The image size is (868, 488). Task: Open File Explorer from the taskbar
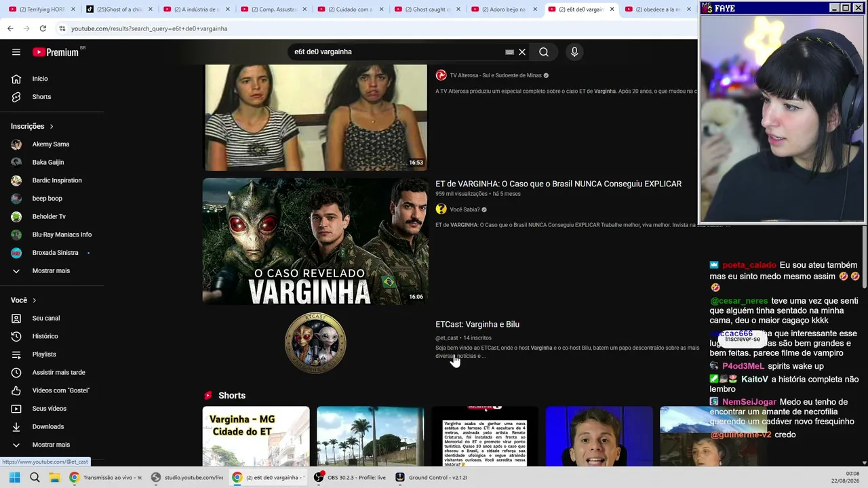pos(54,477)
